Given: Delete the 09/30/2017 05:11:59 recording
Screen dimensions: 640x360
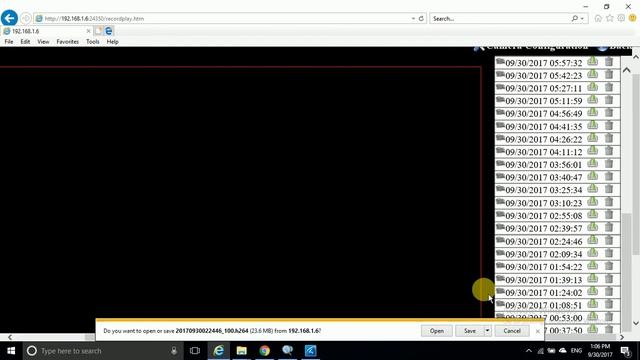Looking at the screenshot, I should (609, 100).
